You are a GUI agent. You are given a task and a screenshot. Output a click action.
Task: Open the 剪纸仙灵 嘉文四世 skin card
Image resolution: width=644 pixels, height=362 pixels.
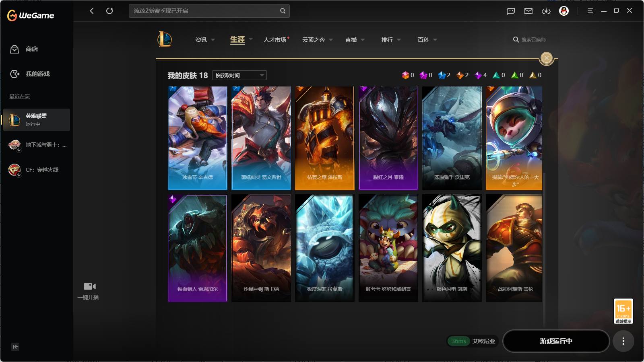point(261,138)
